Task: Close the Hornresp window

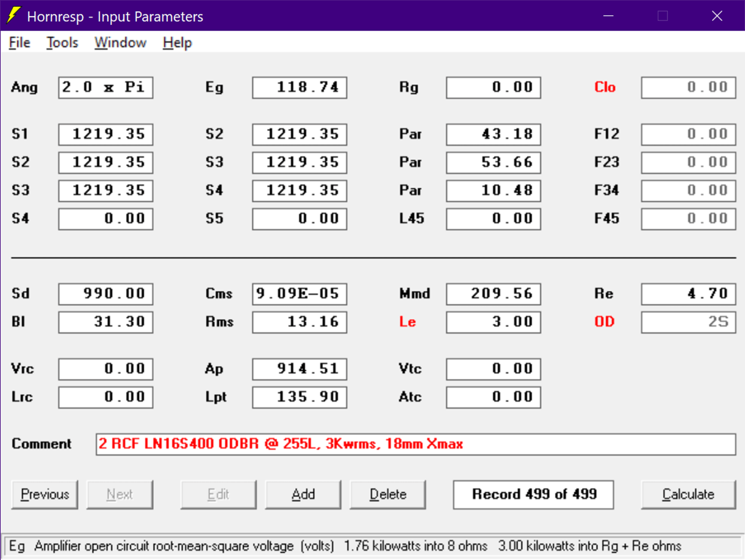Action: (717, 16)
